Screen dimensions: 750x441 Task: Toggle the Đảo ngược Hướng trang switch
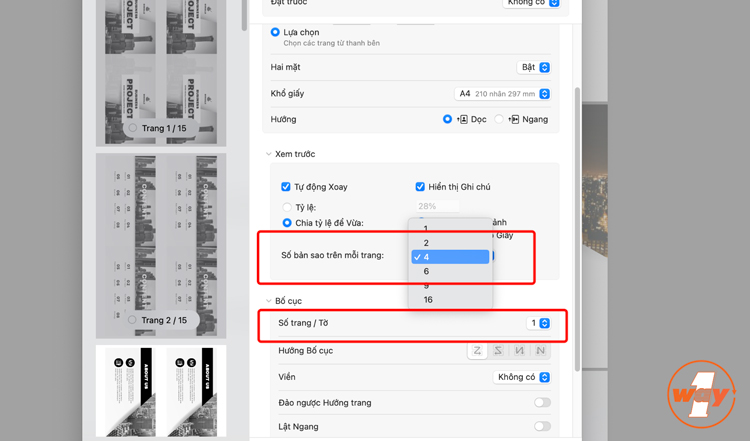coord(542,403)
